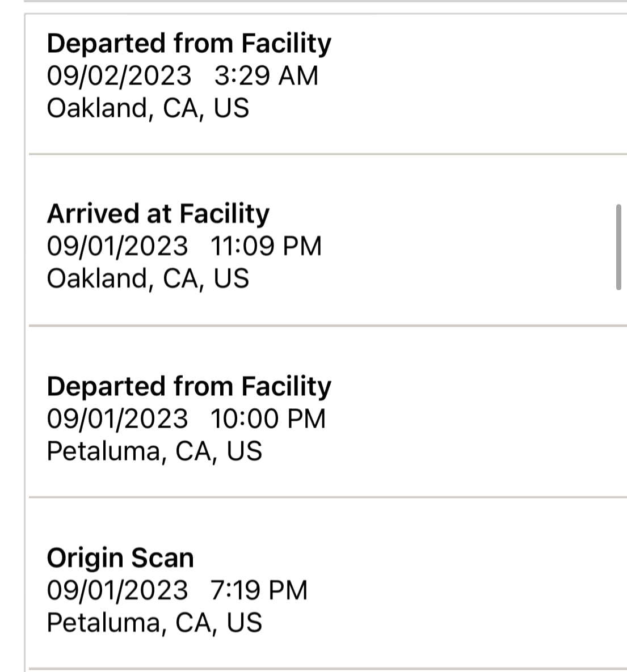Click the 3:29 AM Departed from Facility heading
627x672 pixels.
tap(188, 44)
